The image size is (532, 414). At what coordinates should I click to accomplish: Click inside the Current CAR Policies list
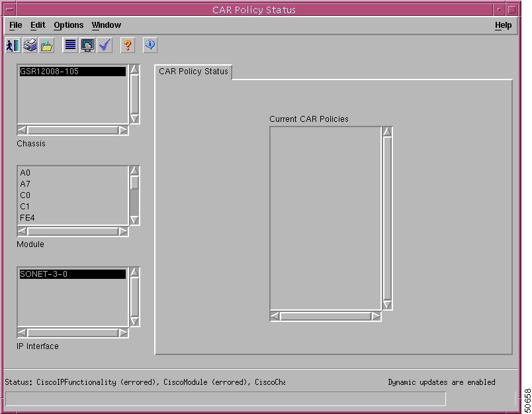click(326, 218)
